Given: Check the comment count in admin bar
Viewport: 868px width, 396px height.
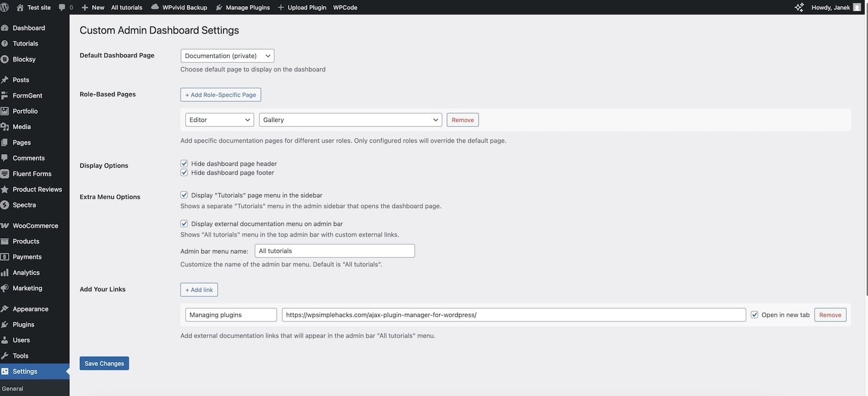Looking at the screenshot, I should click(64, 6).
